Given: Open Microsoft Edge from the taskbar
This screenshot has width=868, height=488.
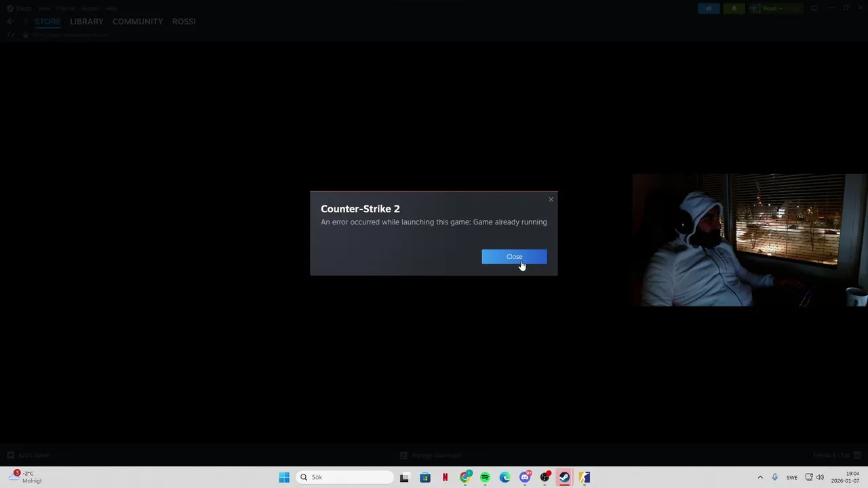Looking at the screenshot, I should (x=505, y=477).
